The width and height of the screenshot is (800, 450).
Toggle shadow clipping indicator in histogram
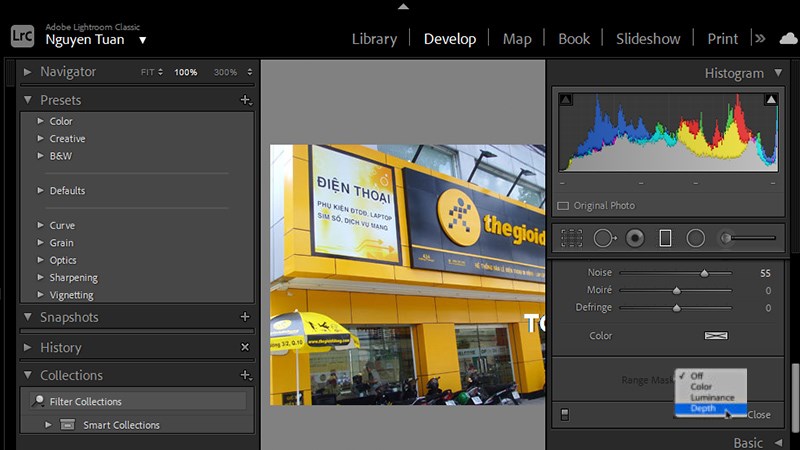tap(565, 99)
